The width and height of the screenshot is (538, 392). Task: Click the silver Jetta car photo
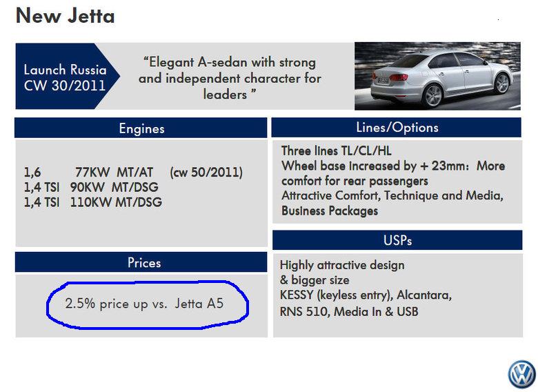point(437,76)
